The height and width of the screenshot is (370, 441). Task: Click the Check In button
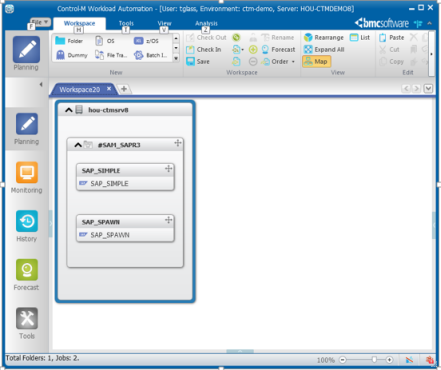pos(204,50)
